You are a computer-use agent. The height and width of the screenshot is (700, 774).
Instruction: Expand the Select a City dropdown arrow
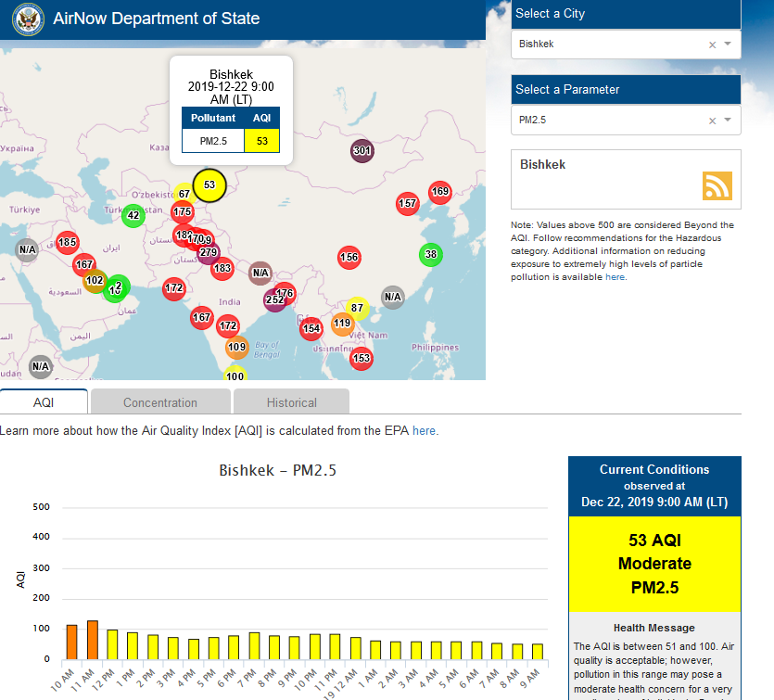(x=728, y=45)
